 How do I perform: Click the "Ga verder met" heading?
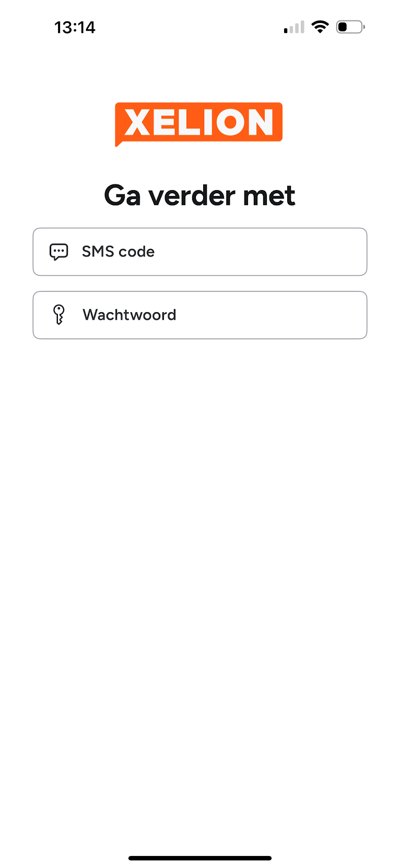click(199, 196)
